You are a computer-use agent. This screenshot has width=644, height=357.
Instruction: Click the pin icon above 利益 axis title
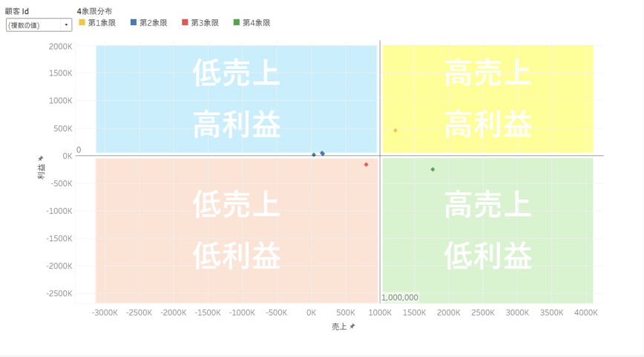[x=41, y=158]
